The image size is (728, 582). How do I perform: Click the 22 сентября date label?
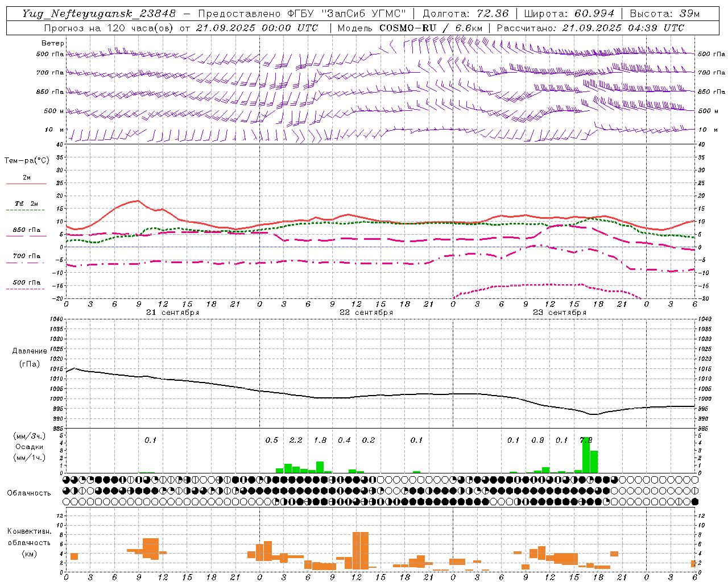tap(366, 313)
